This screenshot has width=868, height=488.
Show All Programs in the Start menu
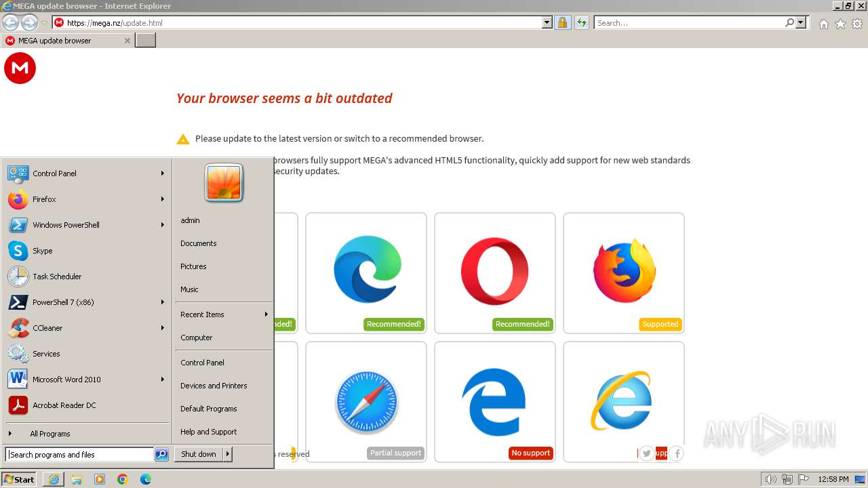click(86, 434)
